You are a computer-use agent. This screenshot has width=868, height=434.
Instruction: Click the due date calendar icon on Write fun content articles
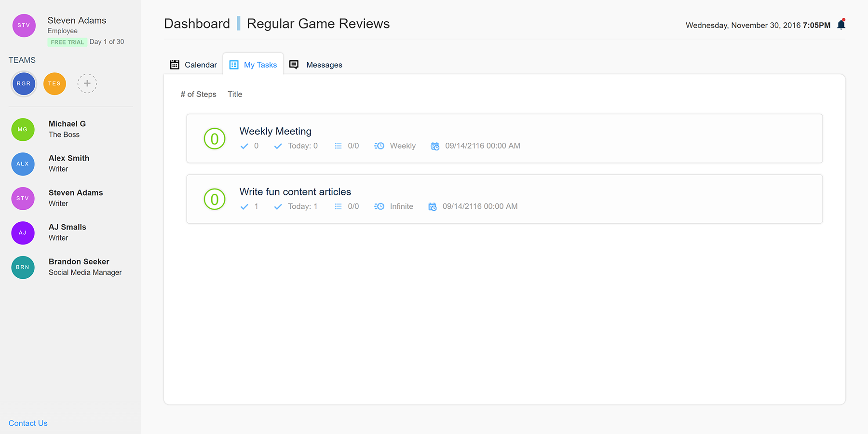pyautogui.click(x=433, y=206)
